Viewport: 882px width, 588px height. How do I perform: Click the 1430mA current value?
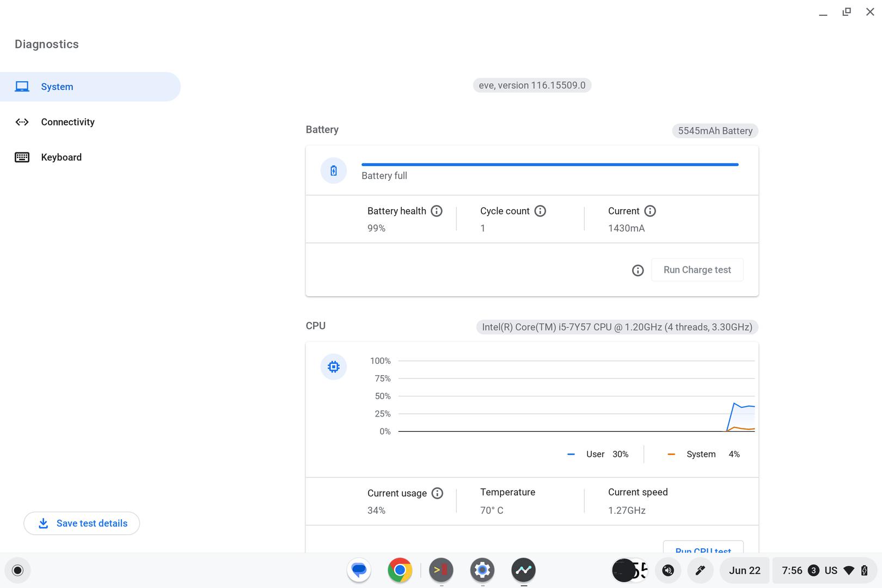[x=626, y=228]
